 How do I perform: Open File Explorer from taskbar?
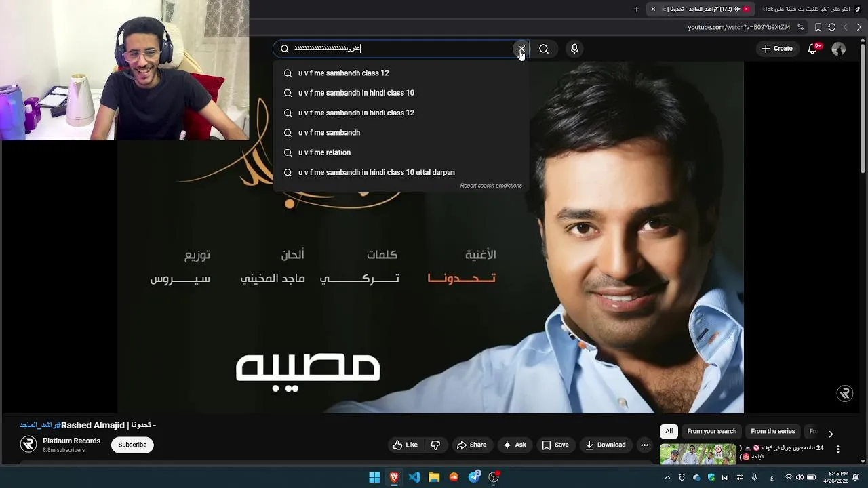pos(434,477)
